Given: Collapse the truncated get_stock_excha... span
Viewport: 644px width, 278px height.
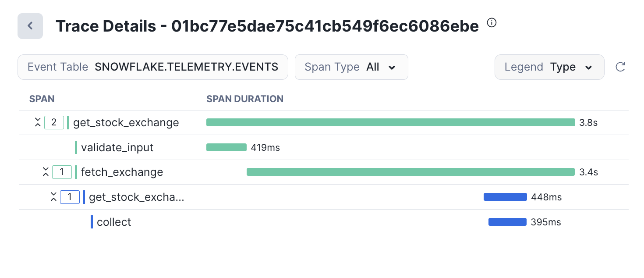Looking at the screenshot, I should point(53,197).
